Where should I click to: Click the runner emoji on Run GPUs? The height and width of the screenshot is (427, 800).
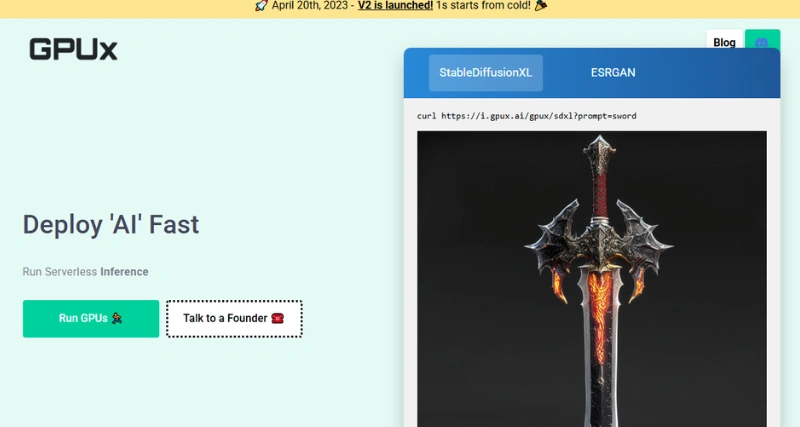(x=117, y=319)
